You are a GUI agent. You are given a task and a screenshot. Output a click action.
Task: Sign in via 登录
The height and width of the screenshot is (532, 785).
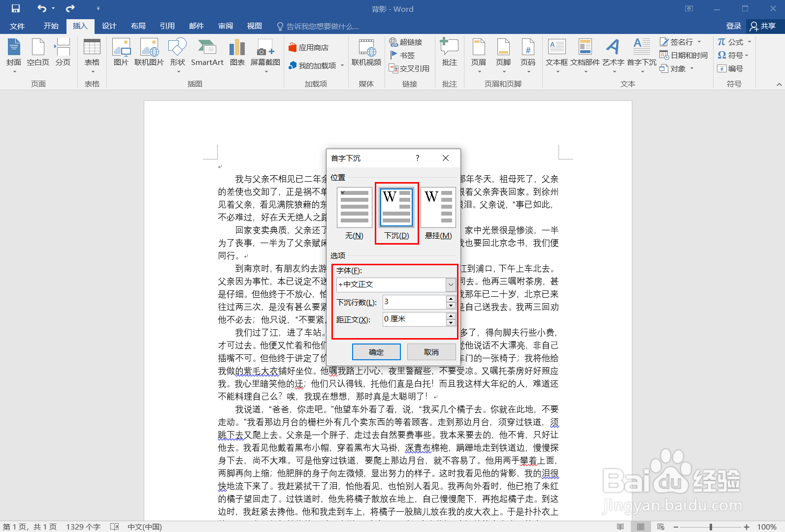tap(733, 26)
